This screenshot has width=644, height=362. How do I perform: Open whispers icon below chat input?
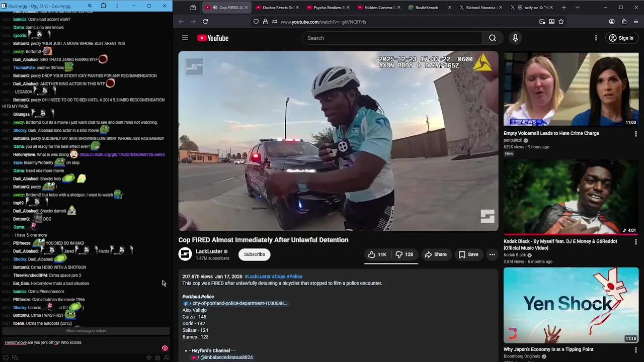point(15,357)
